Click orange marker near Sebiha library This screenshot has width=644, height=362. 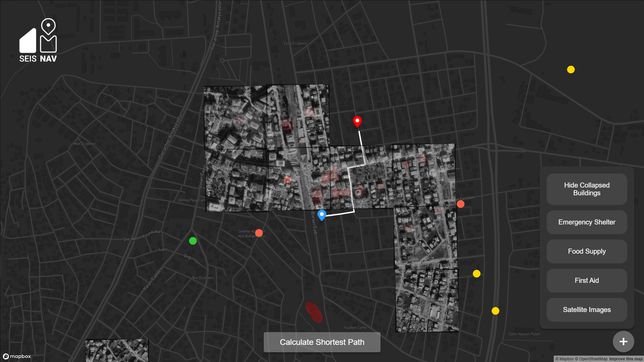(x=259, y=233)
